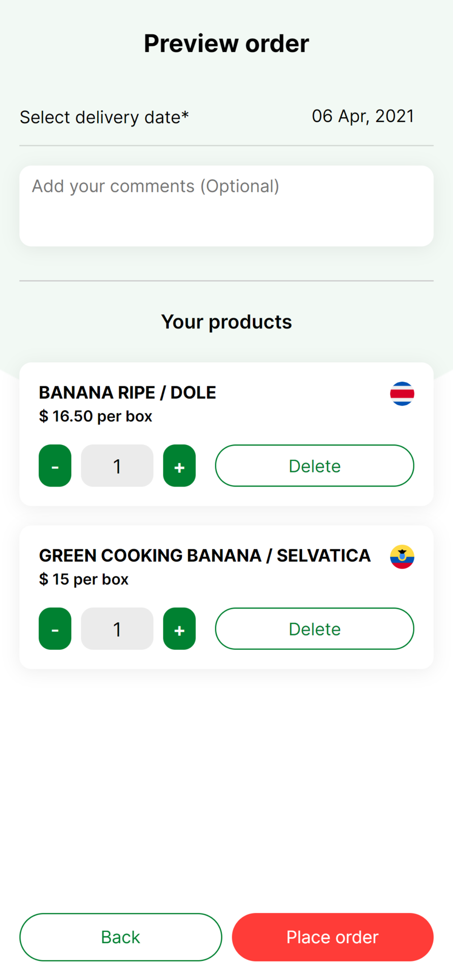Increase Banana Ripe / Dole quantity
The image size is (453, 980).
point(179,465)
